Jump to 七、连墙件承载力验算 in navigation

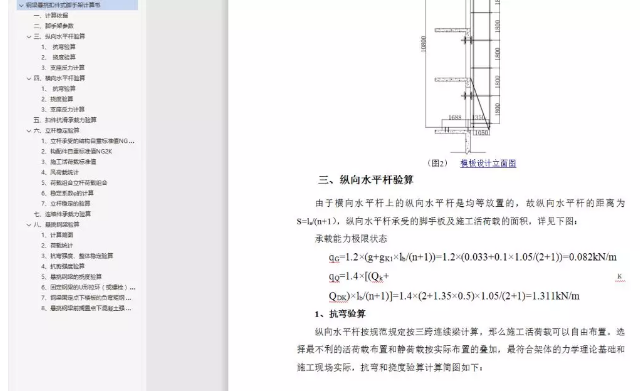[62, 214]
